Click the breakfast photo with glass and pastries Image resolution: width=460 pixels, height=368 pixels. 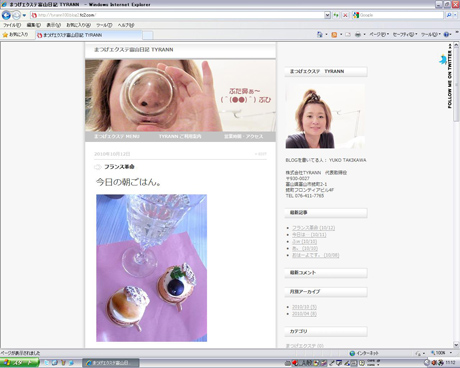pos(152,268)
